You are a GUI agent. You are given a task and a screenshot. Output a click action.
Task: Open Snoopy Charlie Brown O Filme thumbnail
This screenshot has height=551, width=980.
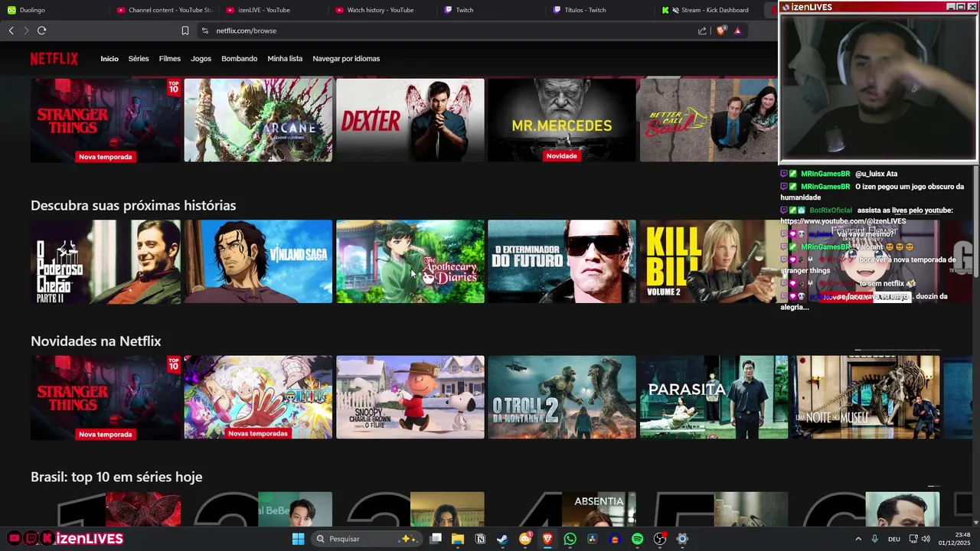pos(410,397)
